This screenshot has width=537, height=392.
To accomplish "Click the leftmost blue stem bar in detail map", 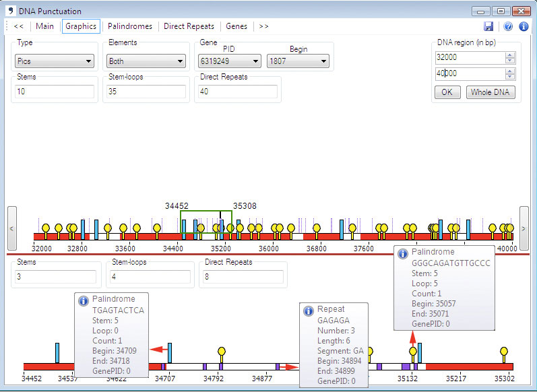I will 57,353.
